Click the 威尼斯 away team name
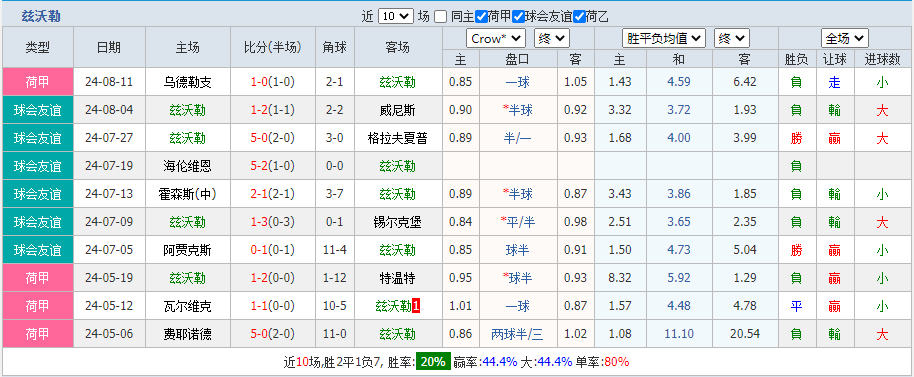Viewport: 914px width, 377px height. coord(398,110)
